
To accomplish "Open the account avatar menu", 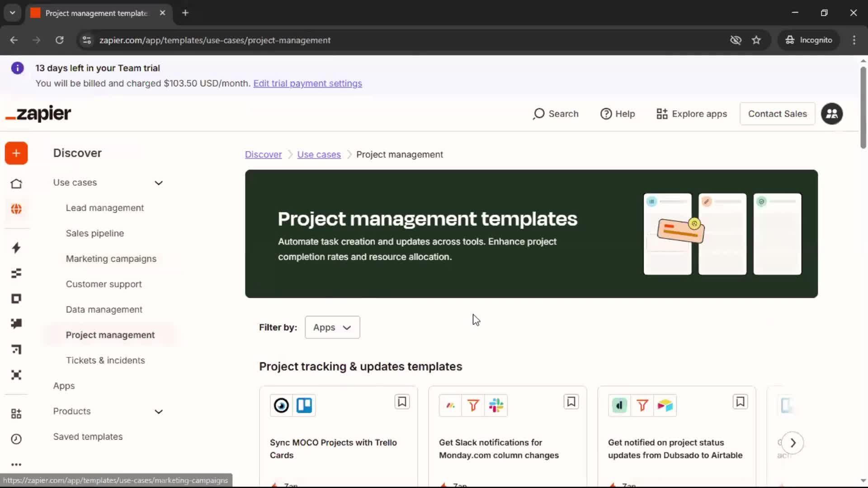I will (x=832, y=114).
